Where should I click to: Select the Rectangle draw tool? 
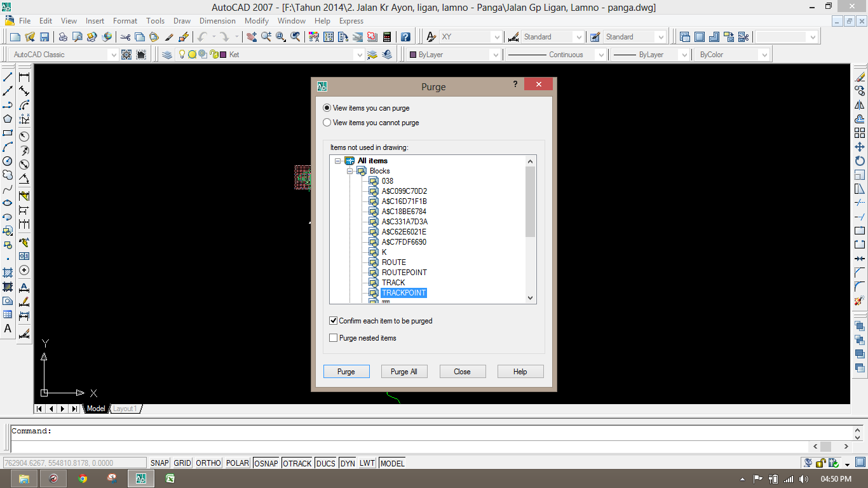8,133
